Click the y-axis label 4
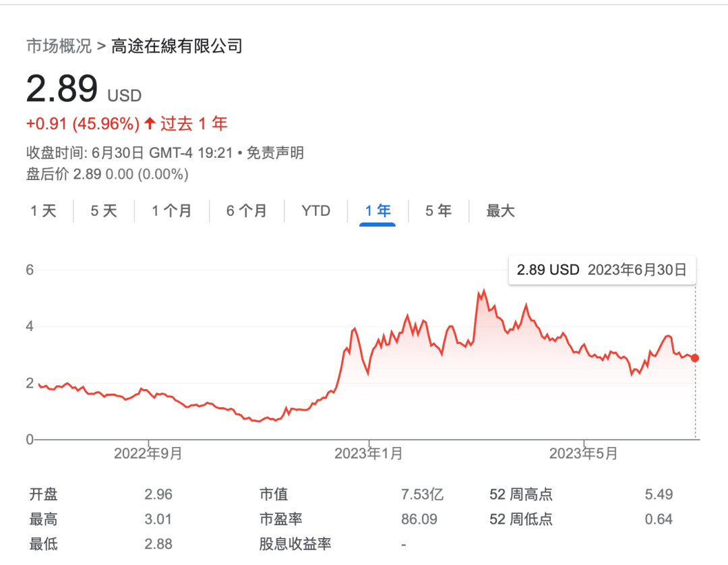This screenshot has width=728, height=565. point(30,326)
